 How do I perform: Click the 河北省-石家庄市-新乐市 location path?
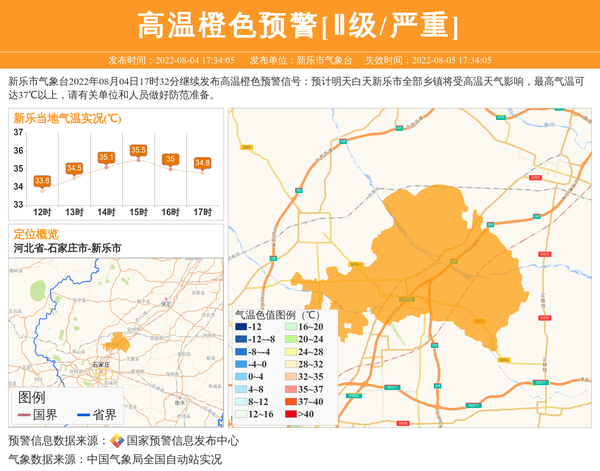click(x=67, y=248)
